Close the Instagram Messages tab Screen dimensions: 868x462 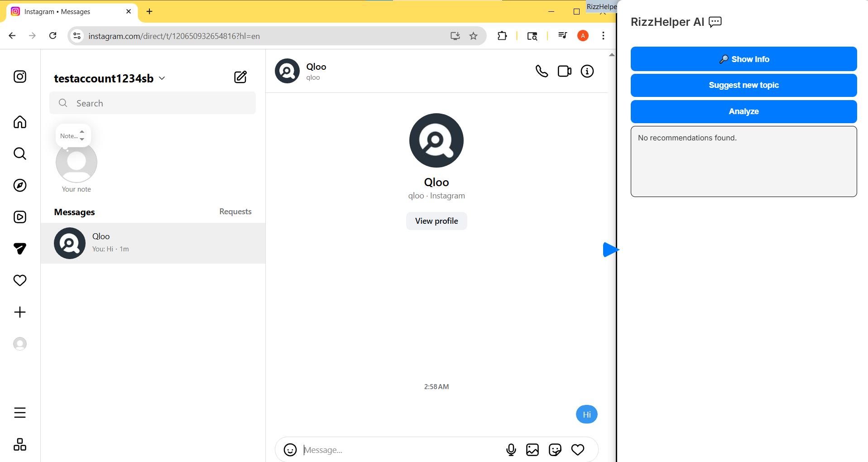129,11
